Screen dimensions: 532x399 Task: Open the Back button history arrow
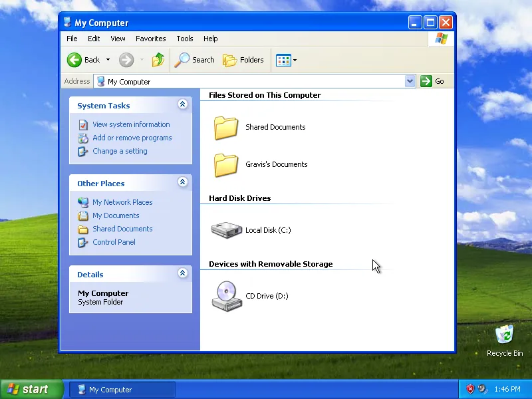point(106,60)
